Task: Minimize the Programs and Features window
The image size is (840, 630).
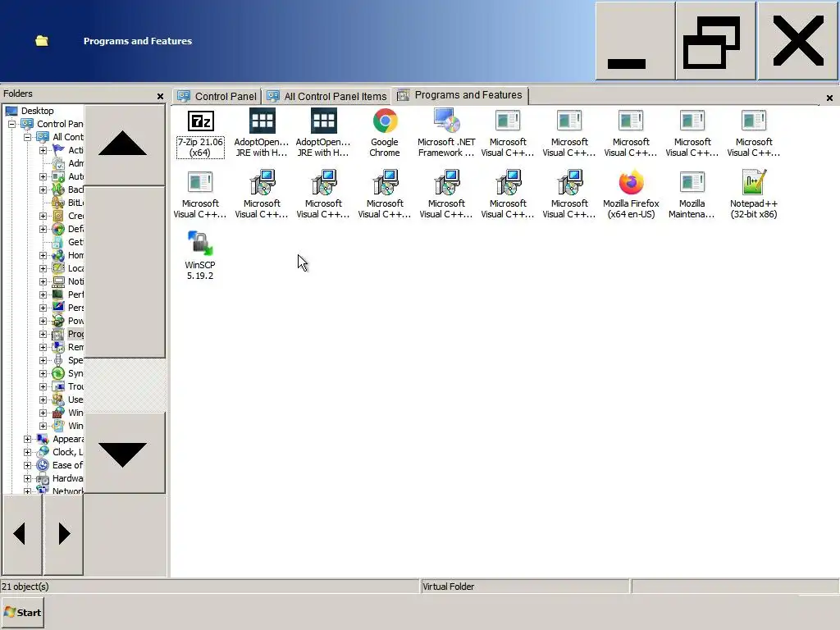Action: [x=635, y=41]
